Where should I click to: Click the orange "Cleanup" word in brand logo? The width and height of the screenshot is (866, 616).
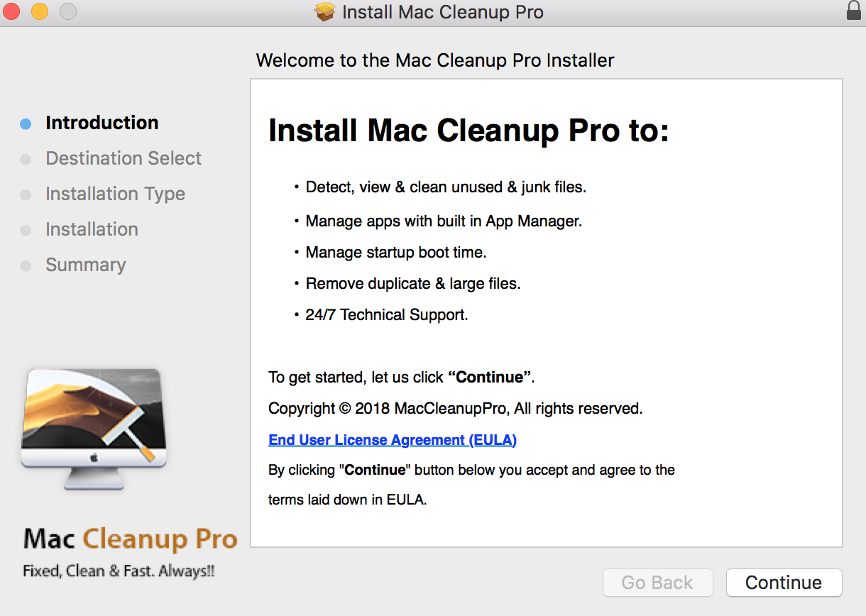tap(133, 539)
